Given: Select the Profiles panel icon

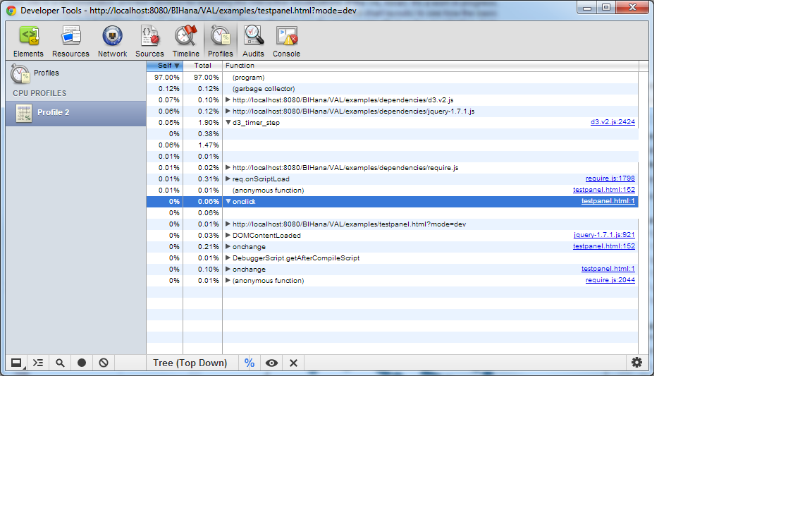Looking at the screenshot, I should pyautogui.click(x=220, y=41).
